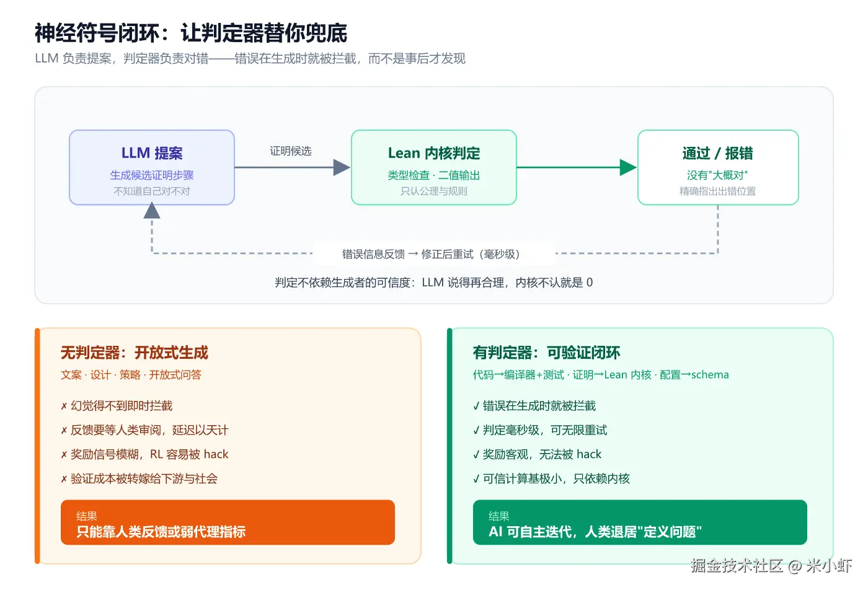Click the checkmark bullet "错误在生成时就被拦截"

click(x=534, y=406)
